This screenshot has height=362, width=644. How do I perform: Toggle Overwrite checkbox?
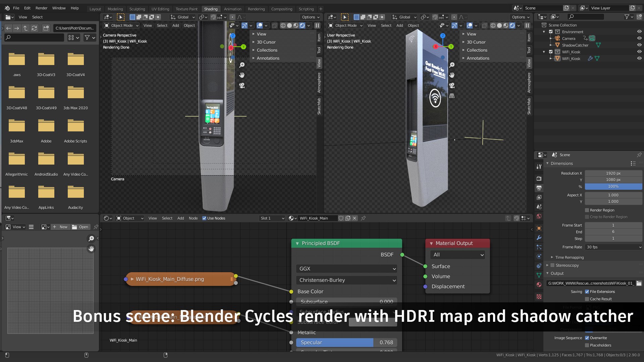[587, 338]
